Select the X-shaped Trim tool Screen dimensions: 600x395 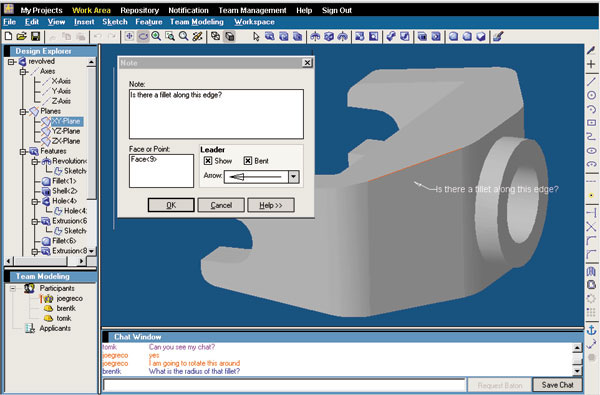(591, 227)
